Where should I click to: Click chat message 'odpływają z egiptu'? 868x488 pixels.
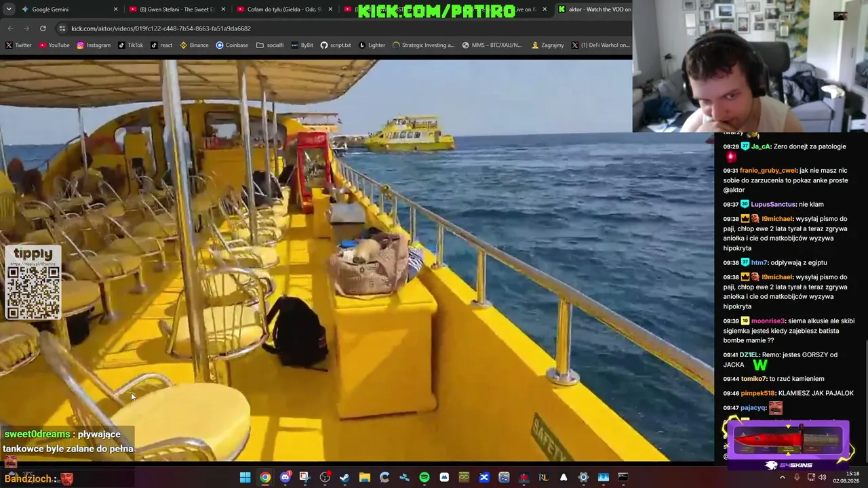[799, 262]
